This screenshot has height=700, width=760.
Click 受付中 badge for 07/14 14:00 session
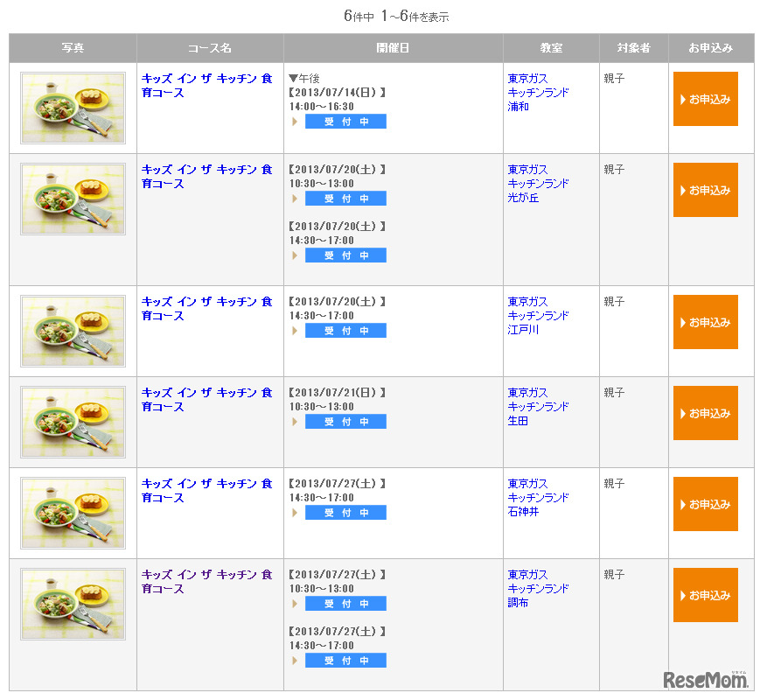pos(345,122)
